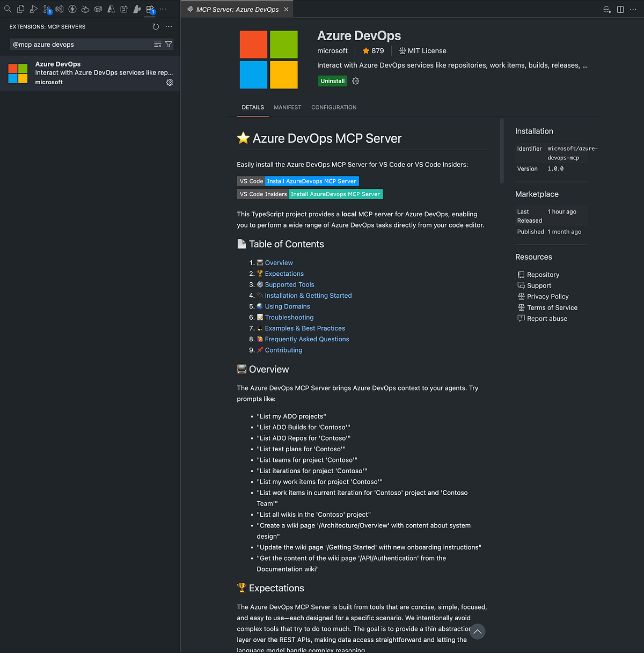Viewport: 644px width, 653px height.
Task: Click the Install AzureDevops MCP Server badge
Action: 312,181
